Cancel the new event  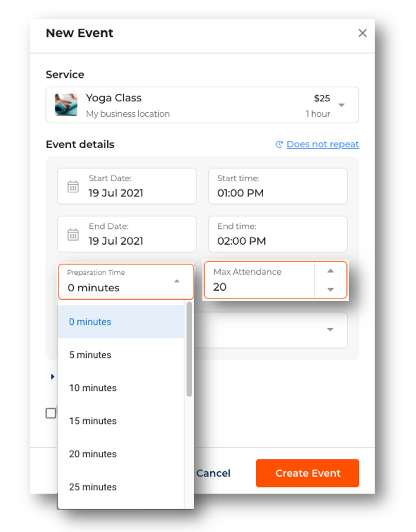[x=214, y=473]
